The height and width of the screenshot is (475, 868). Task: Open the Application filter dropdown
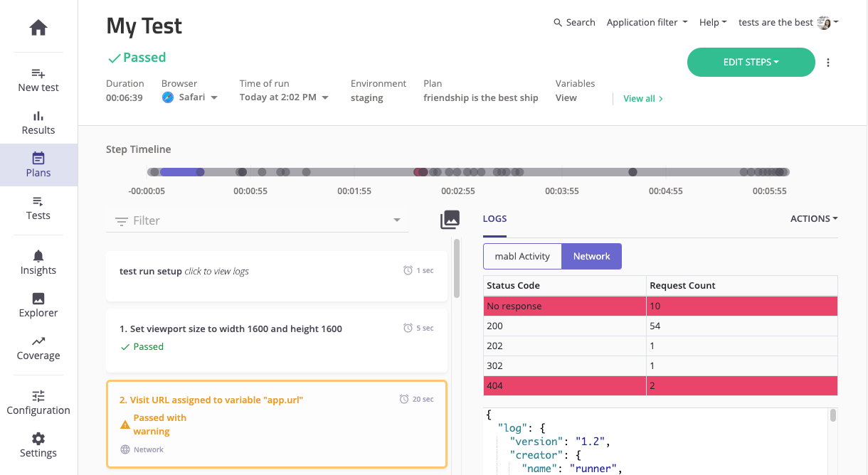click(x=647, y=23)
